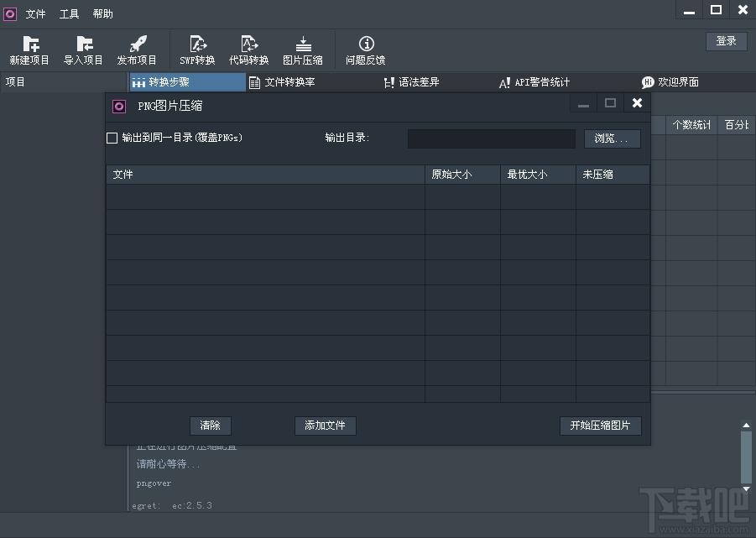Viewport: 756px width, 538px height.
Task: Click the application logo in the menu bar
Action: [10, 14]
